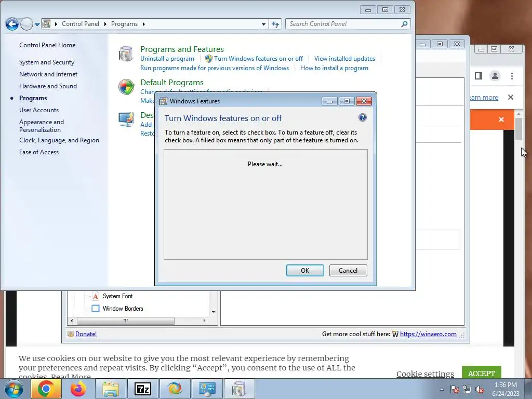This screenshot has height=399, width=532.
Task: Open Network and Internet category
Action: (x=48, y=74)
